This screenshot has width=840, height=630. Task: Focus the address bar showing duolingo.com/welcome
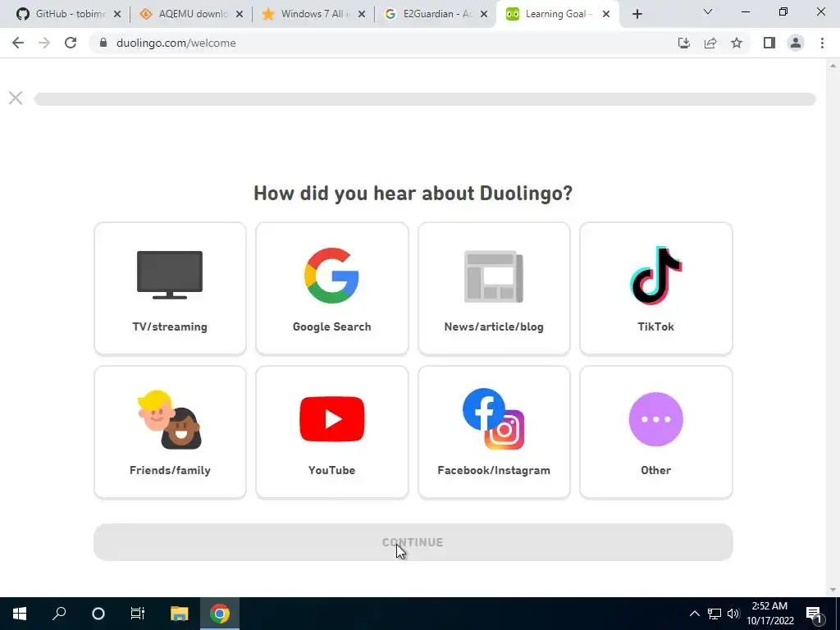click(385, 43)
